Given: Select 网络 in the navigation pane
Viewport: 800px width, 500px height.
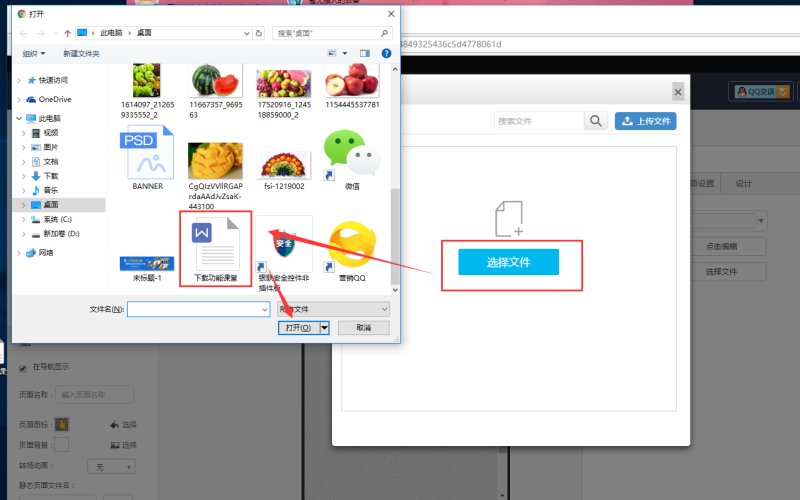Looking at the screenshot, I should (46, 253).
